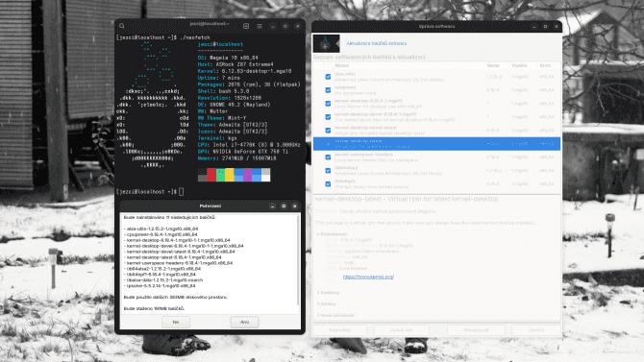This screenshot has width=644, height=362.
Task: Click the 'Kernel: 6.12.63-desktop-1.mga10' terminal line
Action: pyautogui.click(x=244, y=71)
